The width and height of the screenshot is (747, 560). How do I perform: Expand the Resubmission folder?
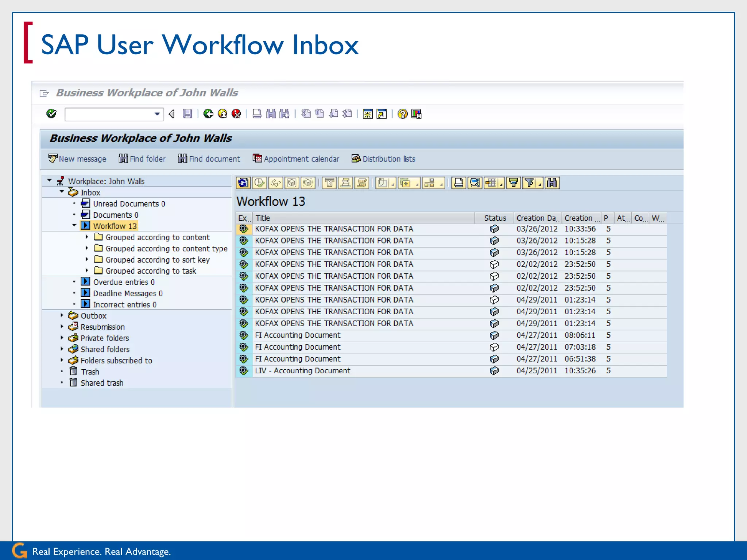[62, 327]
